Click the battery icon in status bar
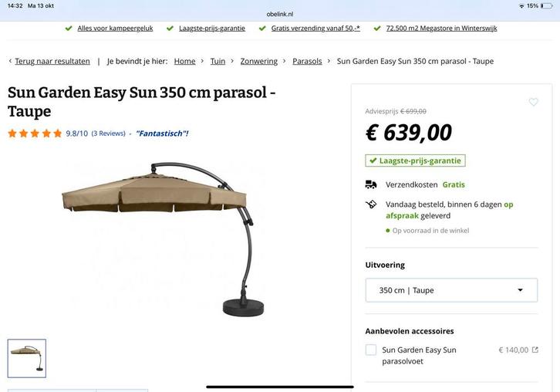Screen dimensions: 560x392 point(547,5)
